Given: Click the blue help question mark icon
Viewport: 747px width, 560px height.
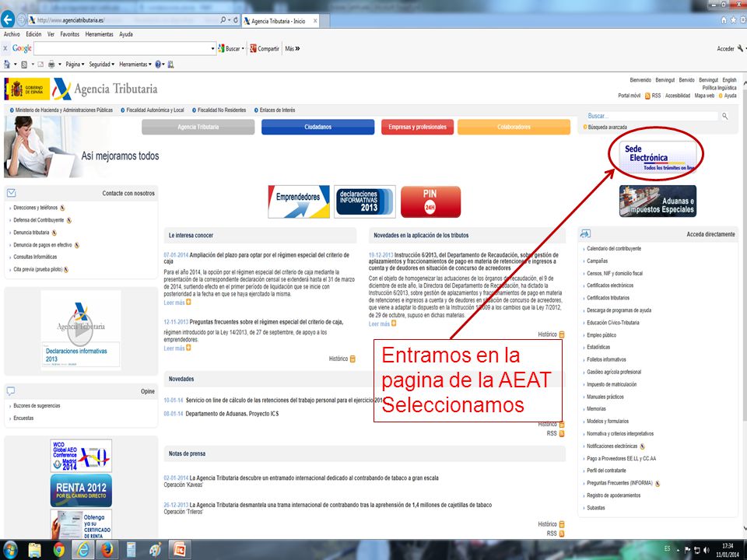Looking at the screenshot, I should point(158,65).
